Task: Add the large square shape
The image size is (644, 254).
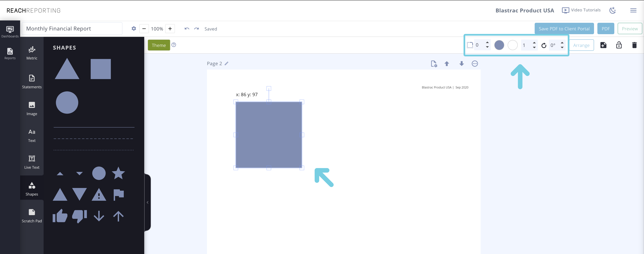Action: point(100,69)
